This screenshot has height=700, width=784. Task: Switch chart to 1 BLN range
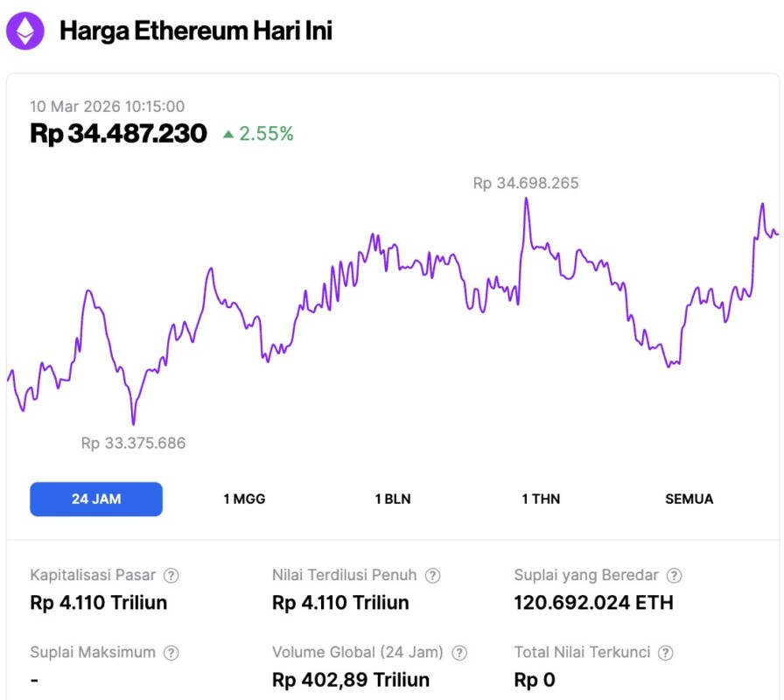pos(393,499)
